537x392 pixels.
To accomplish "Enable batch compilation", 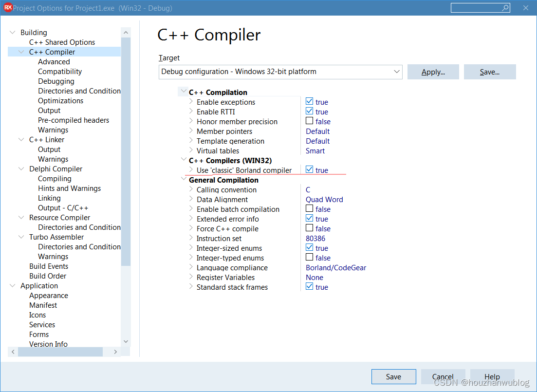I will pos(308,209).
